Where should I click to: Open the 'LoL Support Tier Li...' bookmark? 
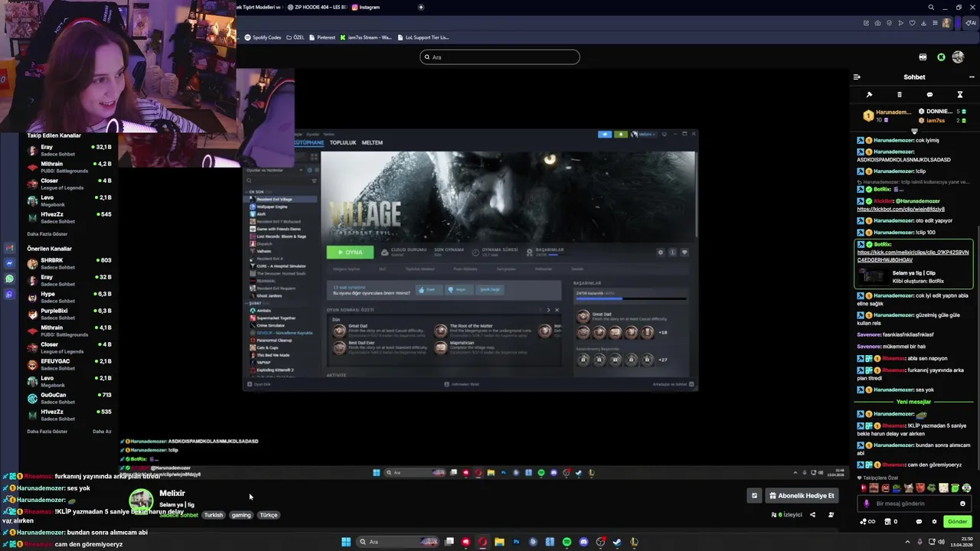tap(423, 37)
